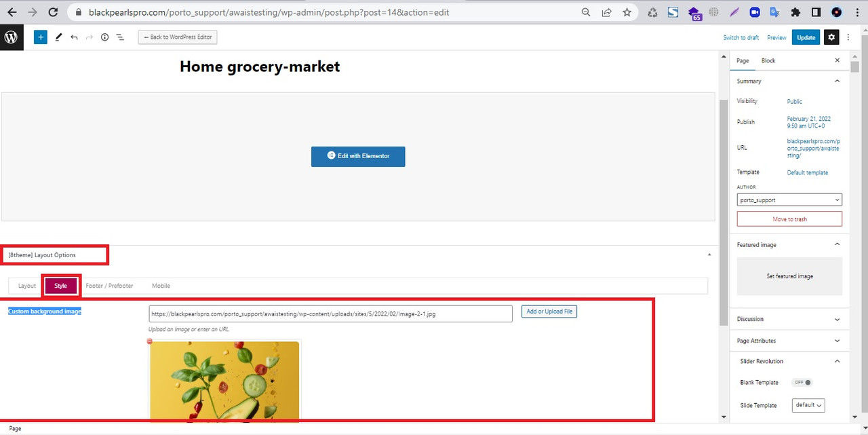Open the grey globe extension
868x435 pixels.
713,12
